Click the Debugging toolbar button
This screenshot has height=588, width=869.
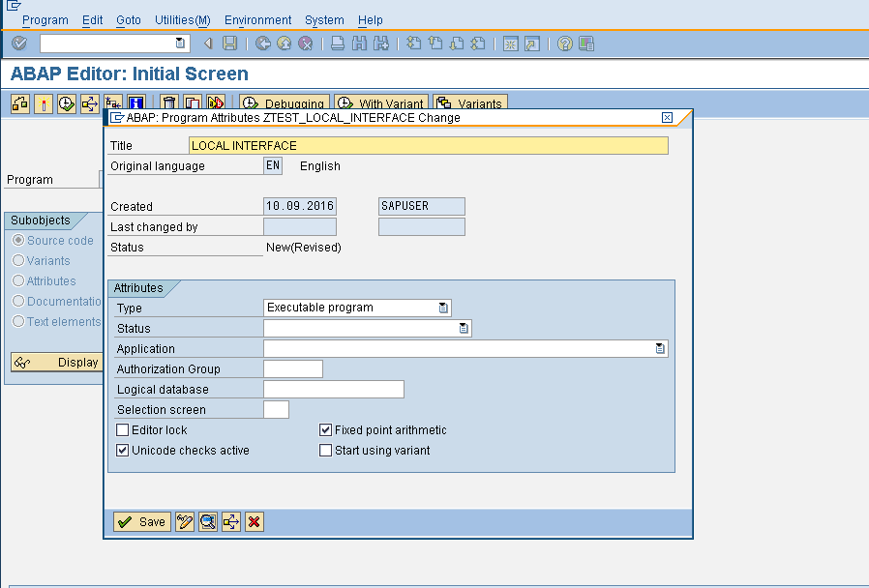pos(282,103)
